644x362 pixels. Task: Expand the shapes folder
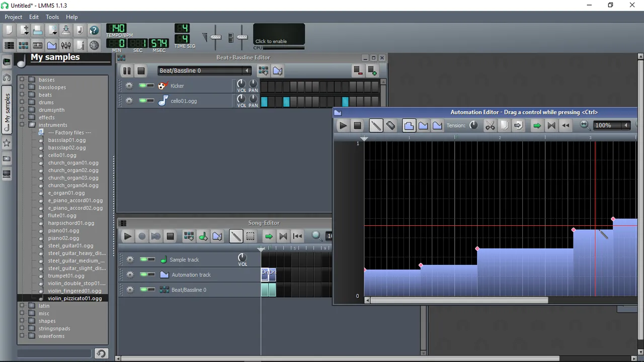[x=22, y=321]
